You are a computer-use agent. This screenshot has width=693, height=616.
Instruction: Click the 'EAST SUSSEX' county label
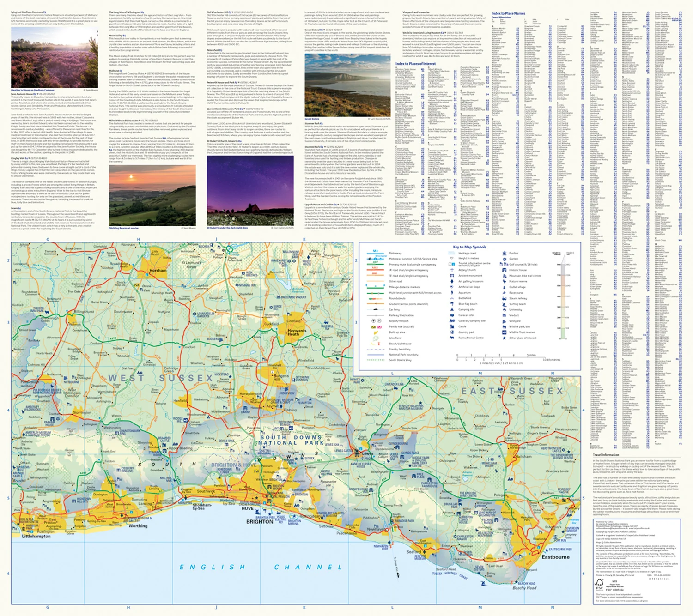click(512, 391)
